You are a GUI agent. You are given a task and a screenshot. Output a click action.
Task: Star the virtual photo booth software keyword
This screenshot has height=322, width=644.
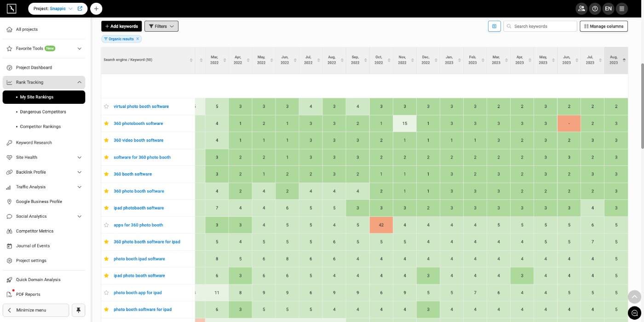click(106, 107)
